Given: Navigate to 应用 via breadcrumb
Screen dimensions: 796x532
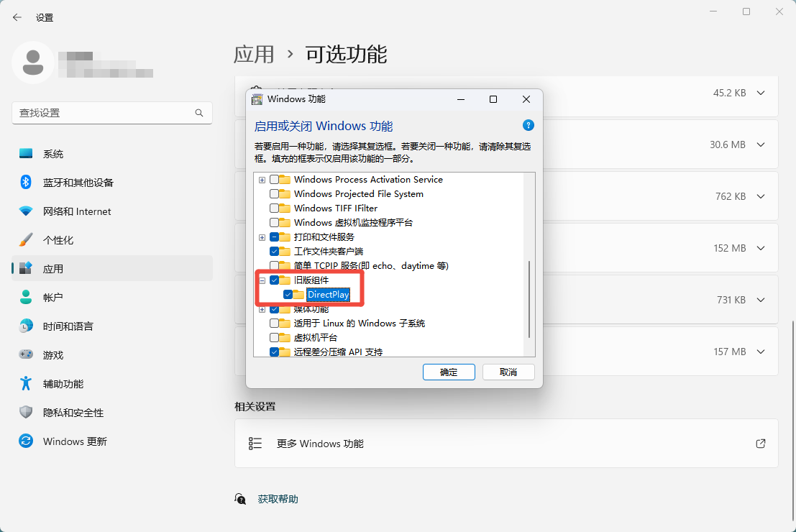Looking at the screenshot, I should coord(254,54).
